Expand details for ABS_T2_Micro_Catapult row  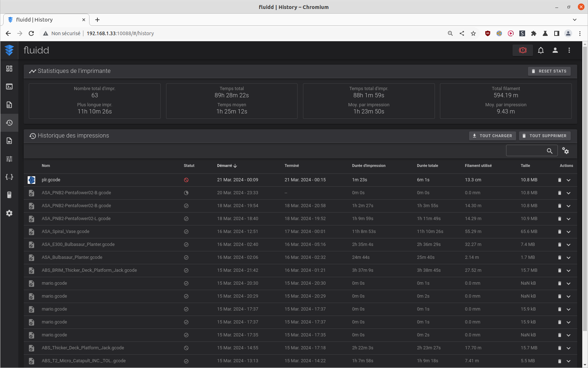click(x=569, y=361)
